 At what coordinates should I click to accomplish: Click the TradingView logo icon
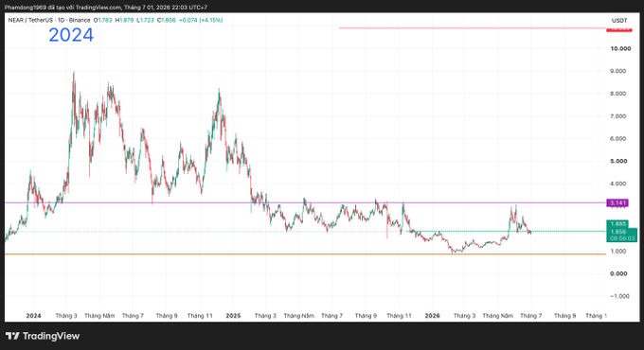pyautogui.click(x=12, y=336)
